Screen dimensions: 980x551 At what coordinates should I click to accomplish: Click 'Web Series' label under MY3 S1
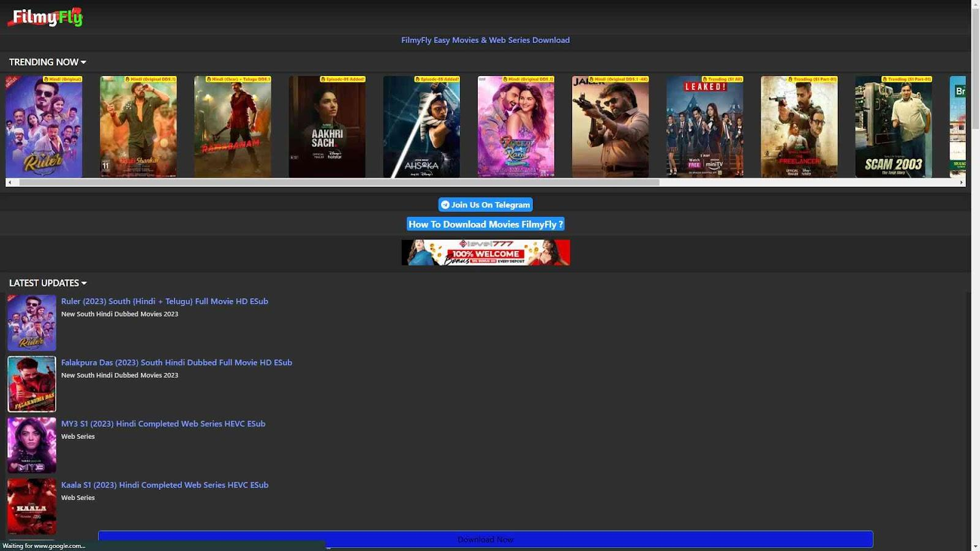pyautogui.click(x=78, y=437)
